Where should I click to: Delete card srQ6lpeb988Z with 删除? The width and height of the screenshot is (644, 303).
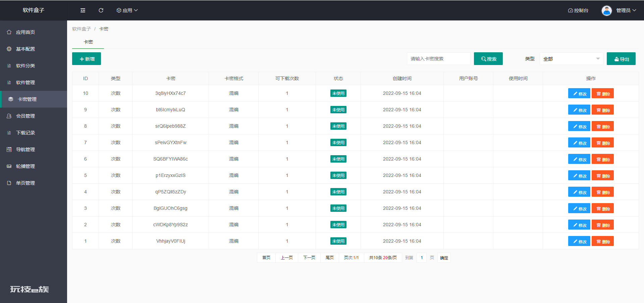(x=603, y=126)
